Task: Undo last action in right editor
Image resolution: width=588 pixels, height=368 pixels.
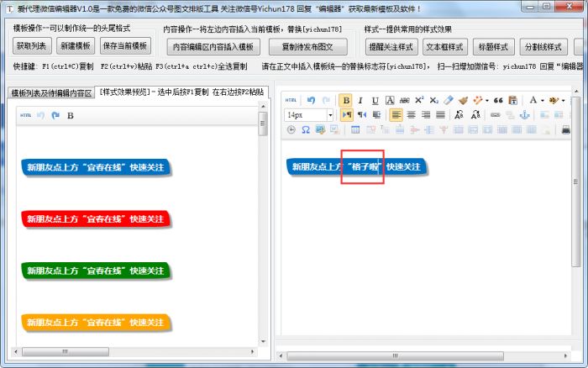Action: (311, 100)
